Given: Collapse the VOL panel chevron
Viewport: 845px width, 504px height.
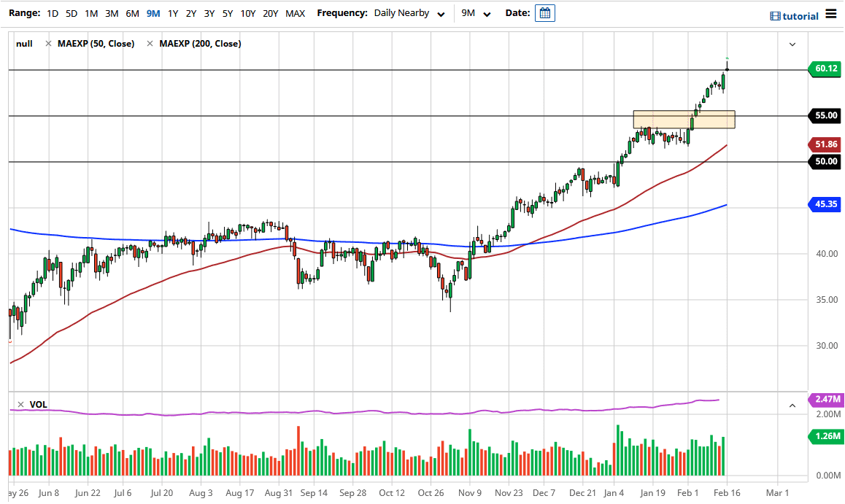Looking at the screenshot, I should [792, 405].
